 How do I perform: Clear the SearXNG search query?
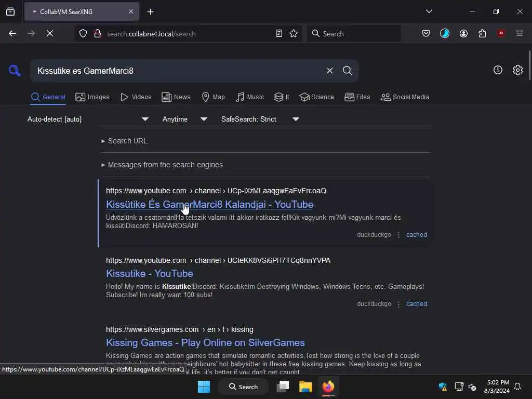[329, 71]
